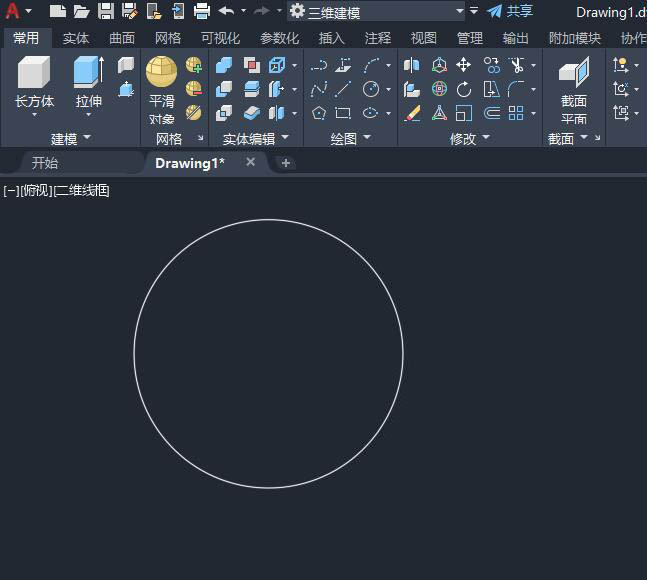Select the solid Union icon

224,65
